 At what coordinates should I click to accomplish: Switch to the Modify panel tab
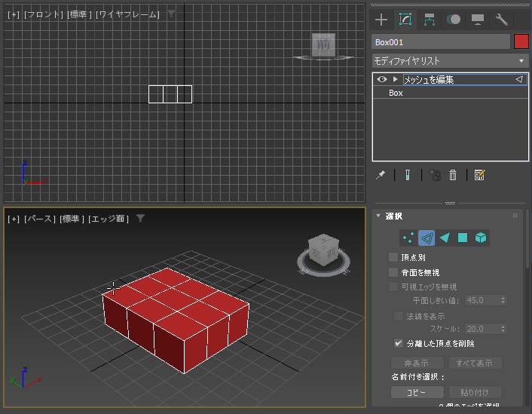pos(405,20)
